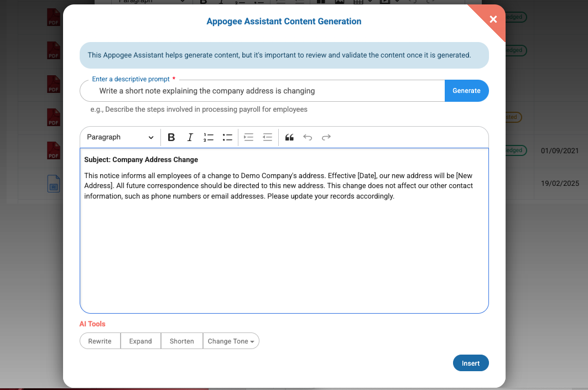Screen dimensions: 588x390
Task: Click the Rewrite AI tool
Action: [x=100, y=341]
